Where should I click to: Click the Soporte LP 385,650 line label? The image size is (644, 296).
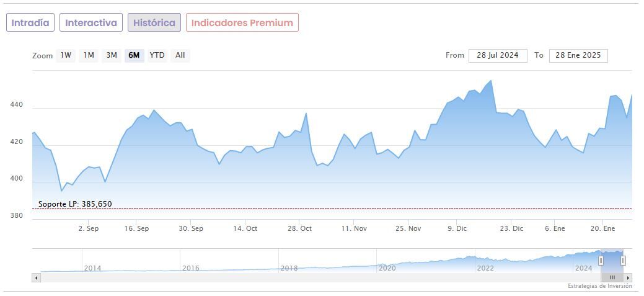(x=75, y=204)
